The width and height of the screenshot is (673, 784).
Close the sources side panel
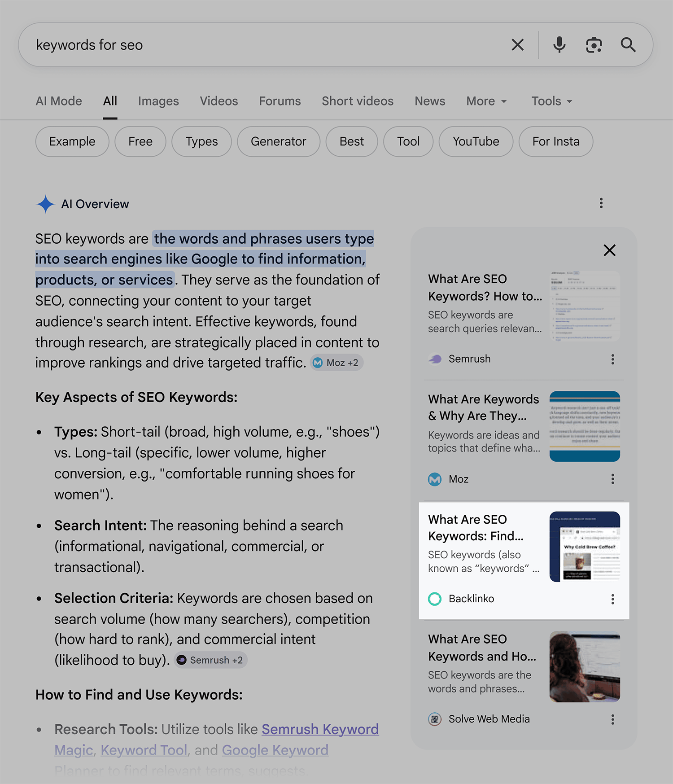(x=609, y=250)
